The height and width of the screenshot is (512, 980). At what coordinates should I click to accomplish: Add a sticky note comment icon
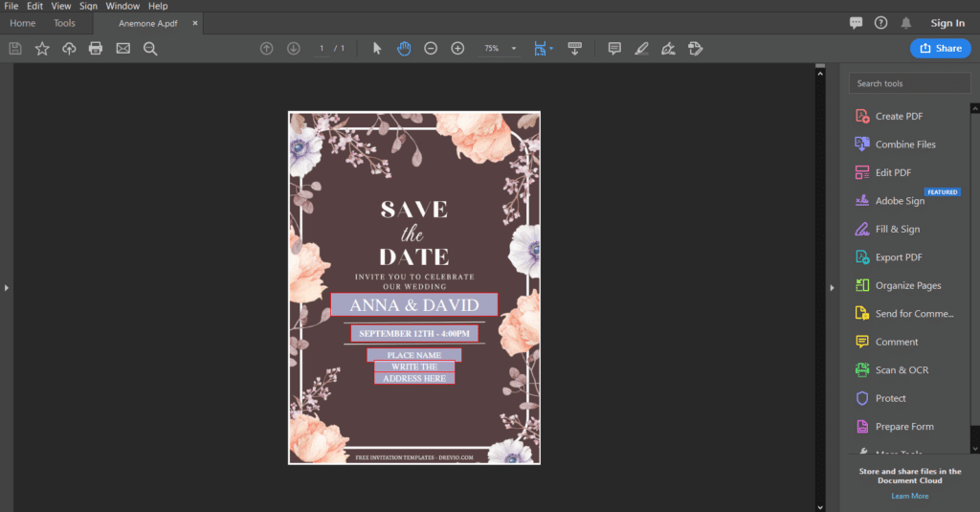(614, 48)
